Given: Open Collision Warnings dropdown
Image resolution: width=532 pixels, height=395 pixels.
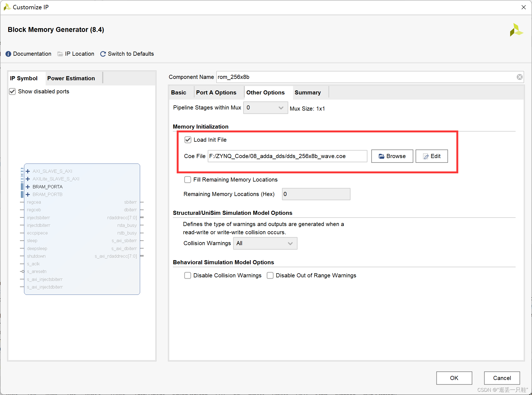Looking at the screenshot, I should (265, 243).
